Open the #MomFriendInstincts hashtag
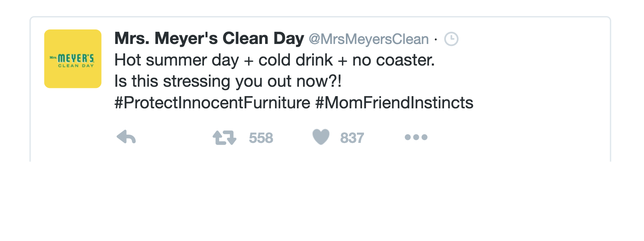 pos(394,103)
